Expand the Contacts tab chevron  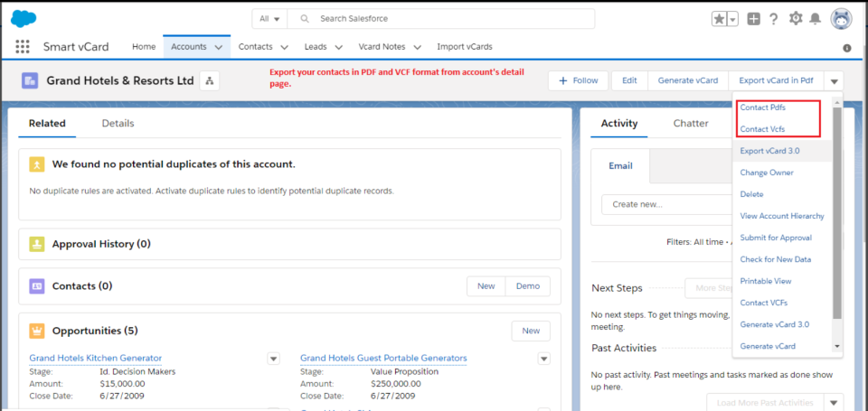[x=285, y=48]
